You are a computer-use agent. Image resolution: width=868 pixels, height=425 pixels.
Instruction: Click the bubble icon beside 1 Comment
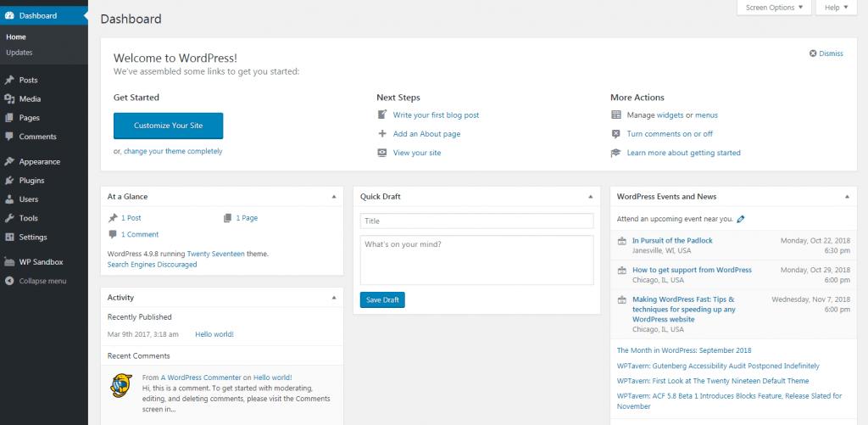(x=113, y=234)
